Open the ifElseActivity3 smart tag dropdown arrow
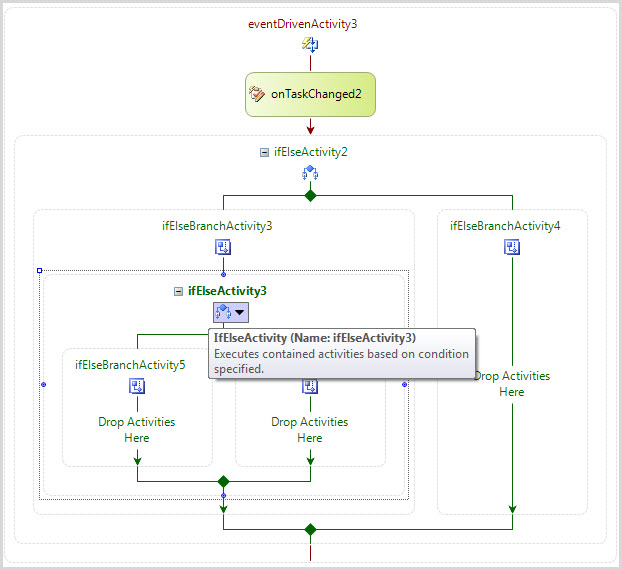622x570 pixels. pos(240,312)
